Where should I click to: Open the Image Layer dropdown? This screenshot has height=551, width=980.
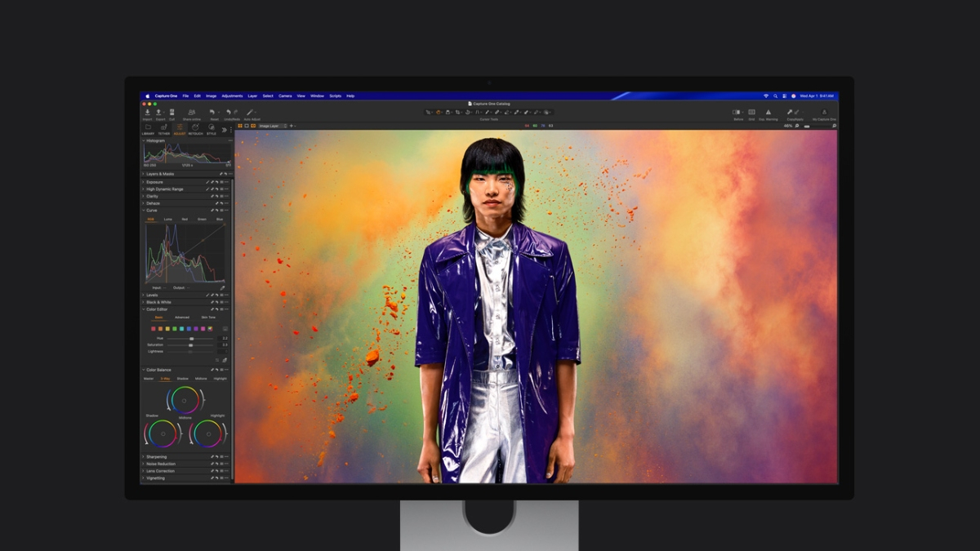[x=269, y=126]
